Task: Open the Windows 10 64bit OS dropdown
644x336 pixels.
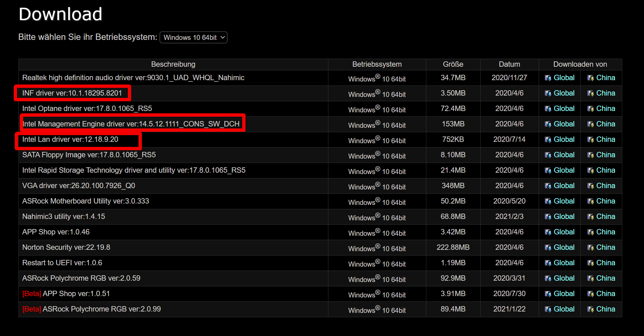Action: pos(194,38)
